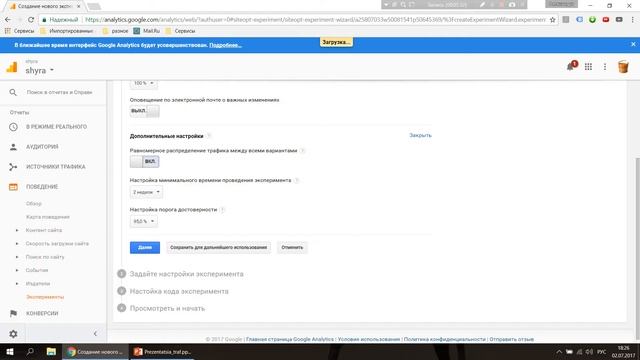This screenshot has height=360, width=640.
Task: Open АУДИТОРИЯ menu item
Action: pyautogui.click(x=42, y=147)
